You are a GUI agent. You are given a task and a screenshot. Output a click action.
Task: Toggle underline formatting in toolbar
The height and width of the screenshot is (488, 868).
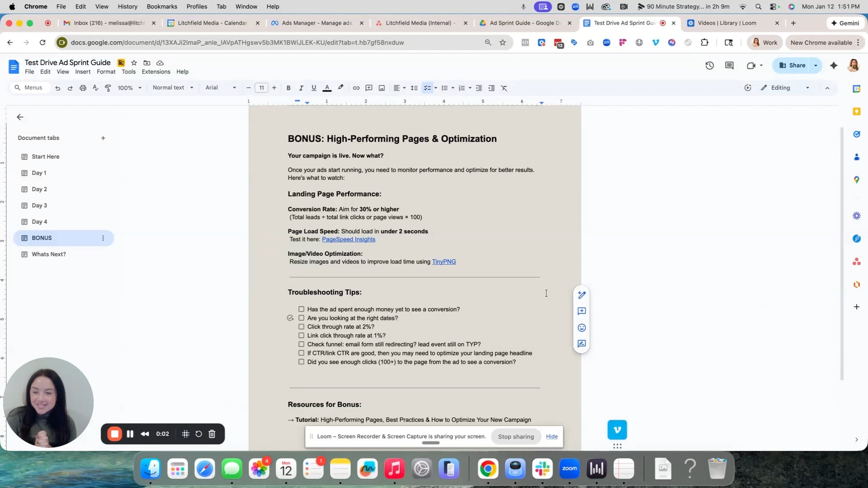click(x=314, y=88)
